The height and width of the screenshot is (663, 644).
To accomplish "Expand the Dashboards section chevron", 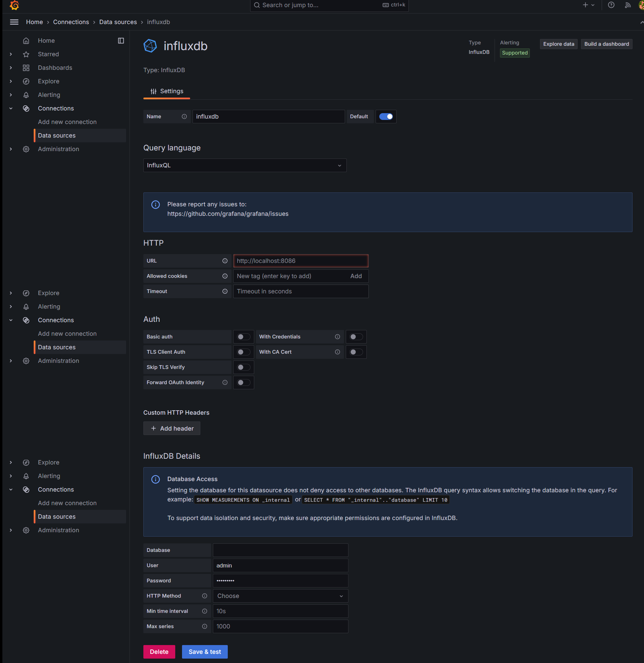I will tap(11, 68).
